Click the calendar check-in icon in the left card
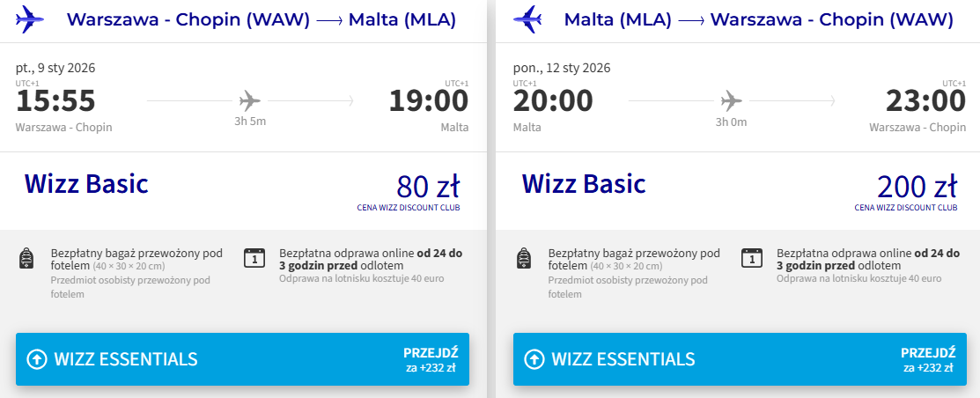 pyautogui.click(x=254, y=258)
